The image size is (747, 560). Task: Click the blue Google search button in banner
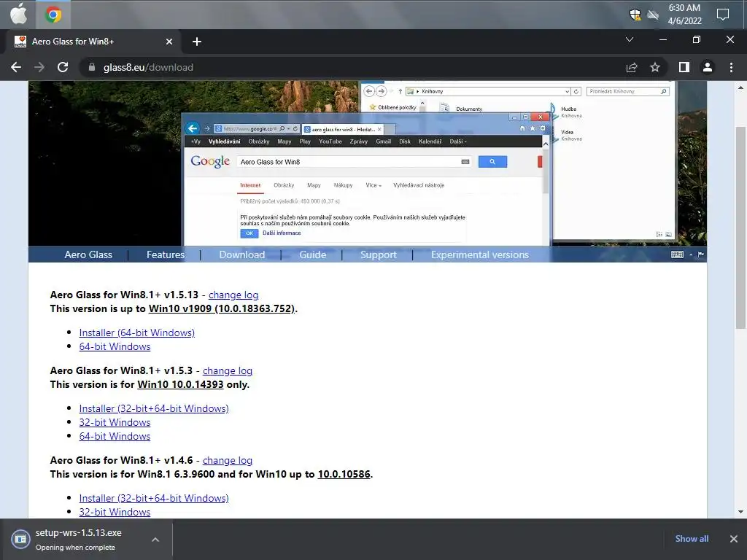pos(492,162)
